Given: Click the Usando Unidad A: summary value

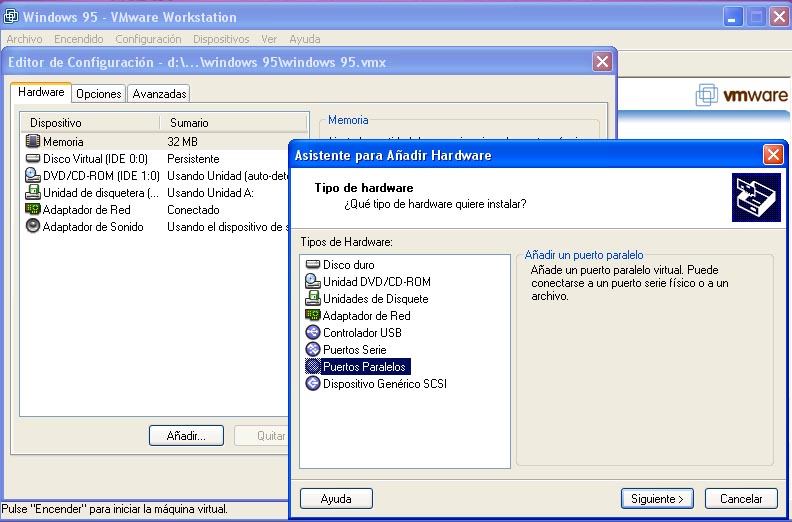Looking at the screenshot, I should click(x=210, y=193).
